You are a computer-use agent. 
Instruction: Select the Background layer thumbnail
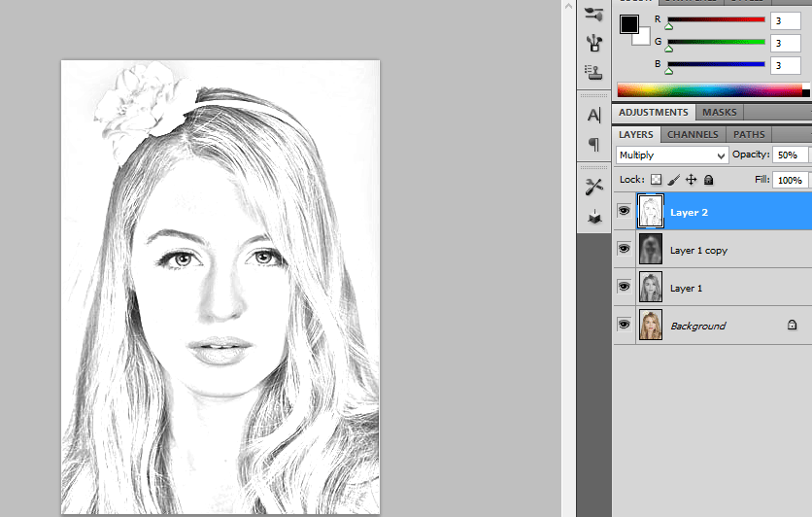[x=651, y=325]
